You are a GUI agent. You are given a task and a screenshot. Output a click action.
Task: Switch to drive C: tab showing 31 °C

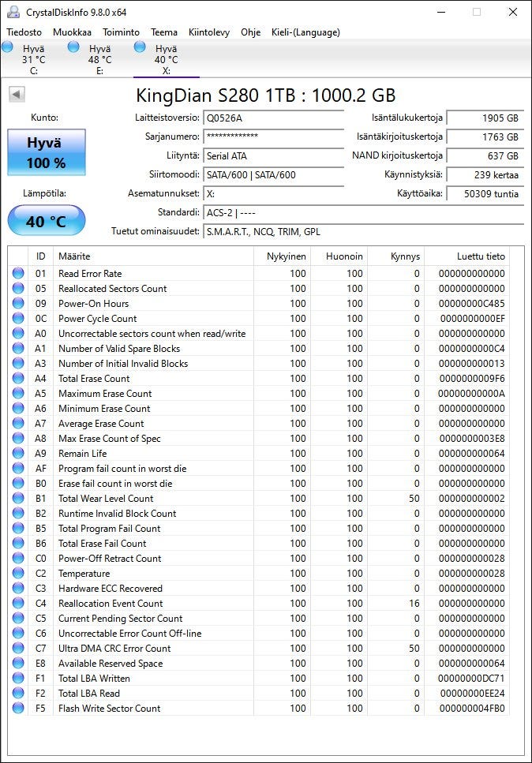[33, 59]
